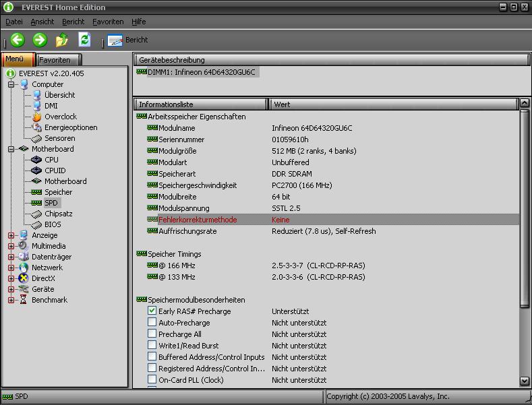Click the DMI item icon
The height and width of the screenshot is (405, 532).
pos(37,106)
